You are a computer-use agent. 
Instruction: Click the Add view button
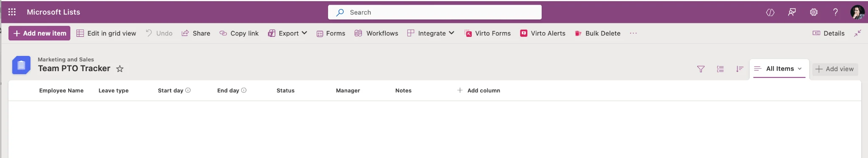pyautogui.click(x=835, y=69)
